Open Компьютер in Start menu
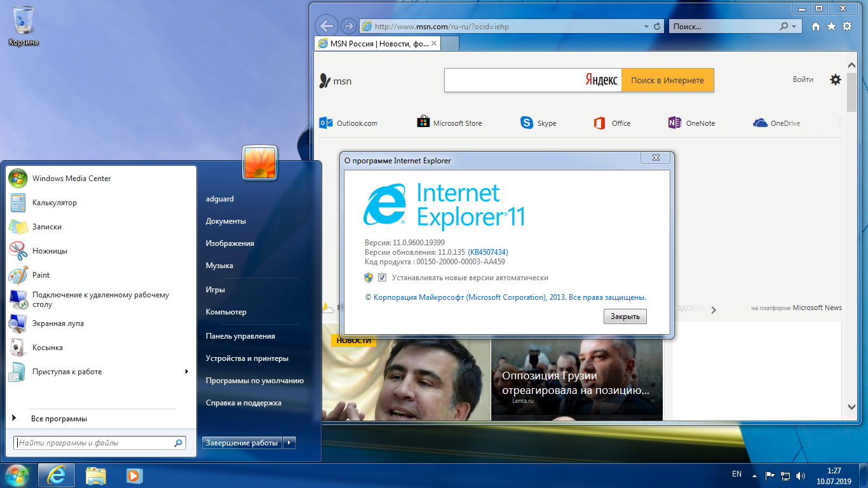Viewport: 868px width, 488px height. [x=226, y=312]
